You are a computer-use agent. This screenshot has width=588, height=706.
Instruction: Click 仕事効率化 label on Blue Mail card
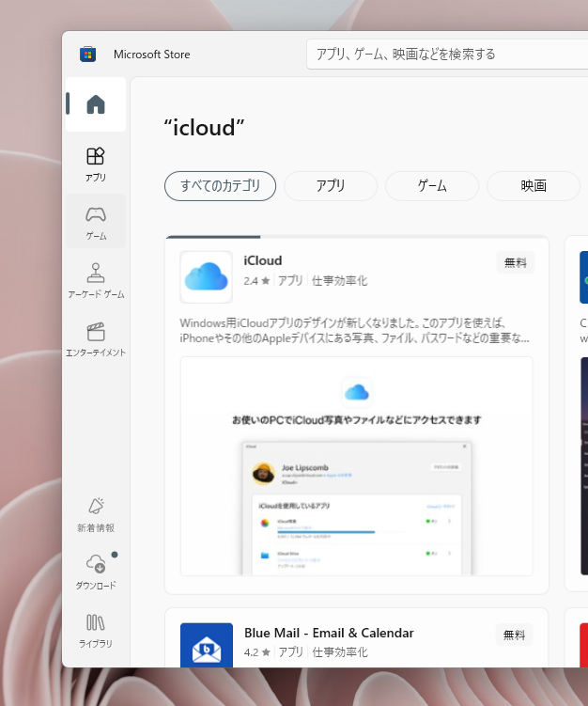pyautogui.click(x=340, y=652)
